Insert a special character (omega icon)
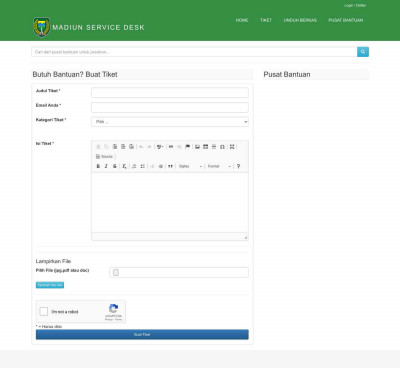Image resolution: width=400 pixels, height=368 pixels. pos(222,147)
